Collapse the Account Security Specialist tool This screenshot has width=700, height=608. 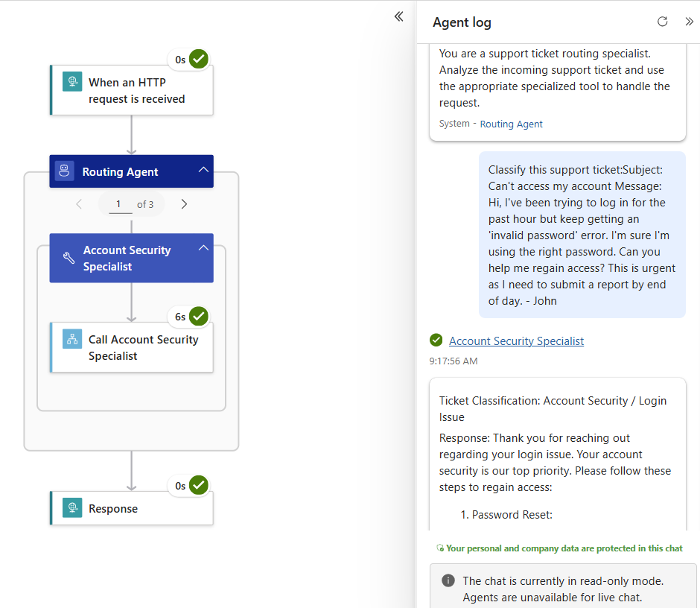[203, 247]
